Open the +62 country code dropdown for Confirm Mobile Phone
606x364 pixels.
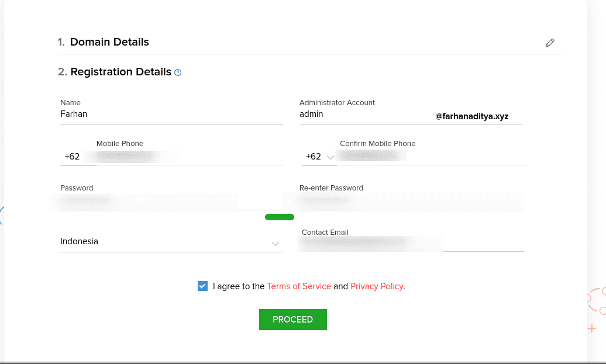pos(319,157)
